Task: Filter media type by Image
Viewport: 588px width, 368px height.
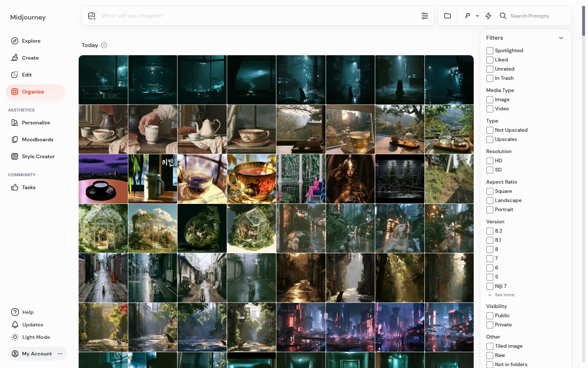Action: tap(490, 99)
